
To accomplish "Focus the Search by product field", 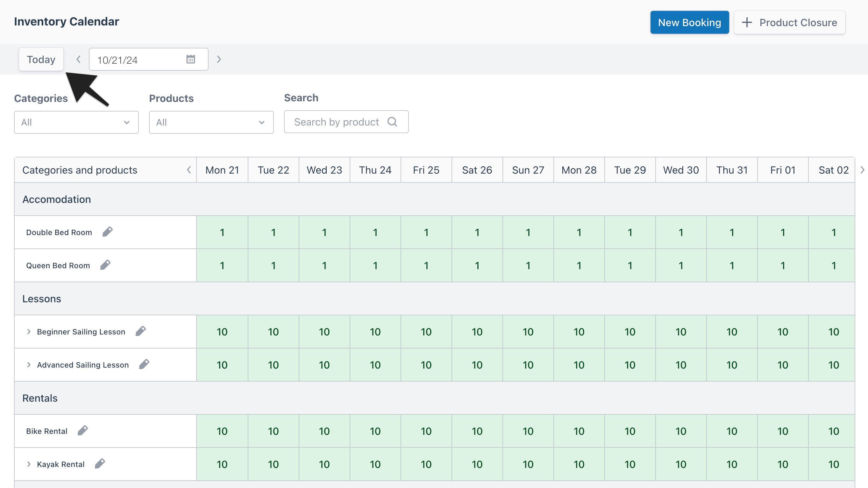I will [x=346, y=122].
